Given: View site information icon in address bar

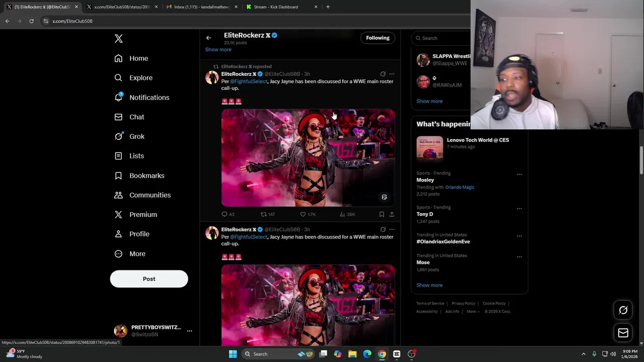Looking at the screenshot, I should 46,21.
